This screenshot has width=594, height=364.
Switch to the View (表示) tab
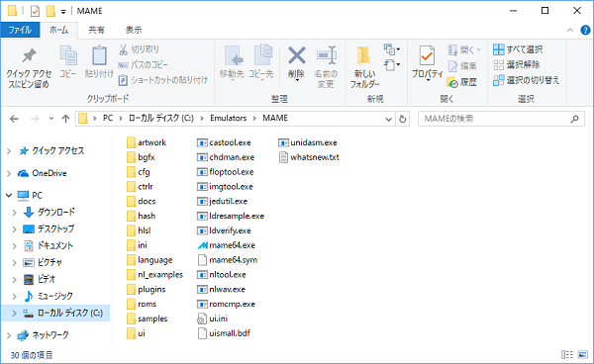tap(134, 30)
